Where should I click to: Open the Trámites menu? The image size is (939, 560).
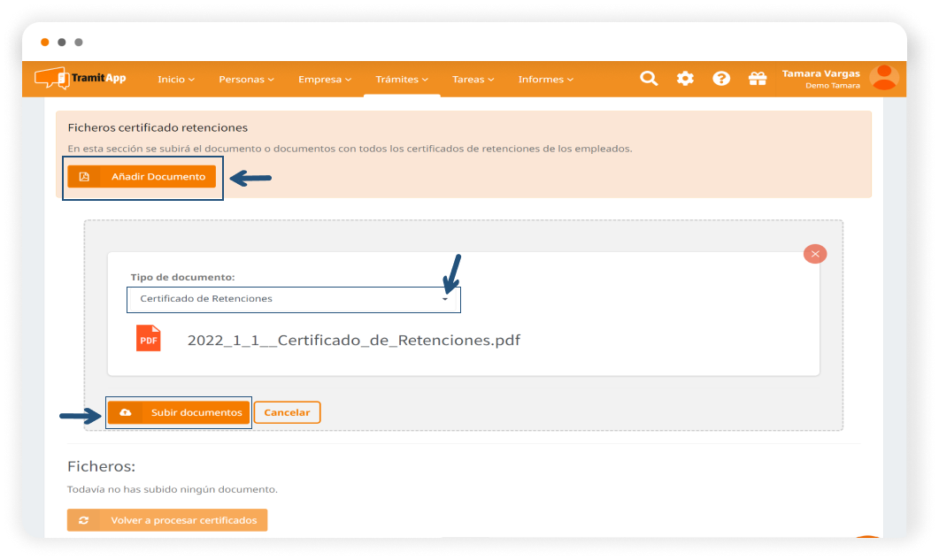(x=402, y=80)
